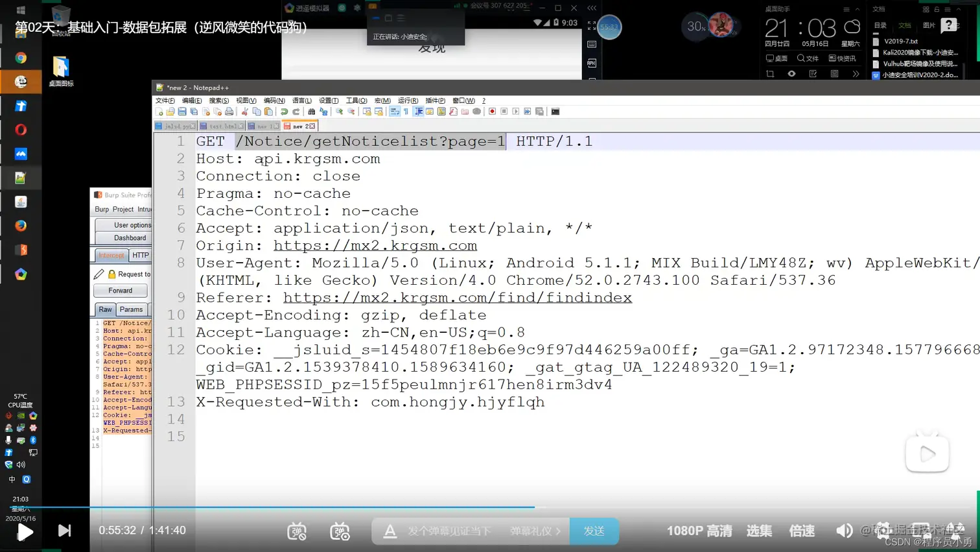Toggle synchronized vertical scrolling icon

[367, 112]
